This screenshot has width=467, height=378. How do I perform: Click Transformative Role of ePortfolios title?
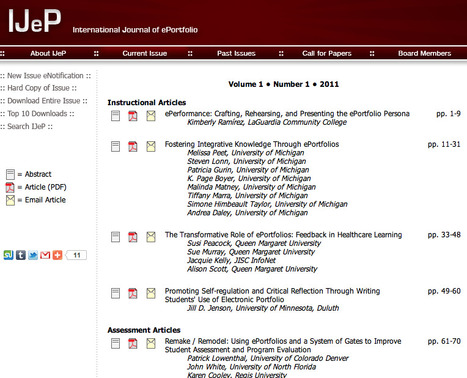283,235
